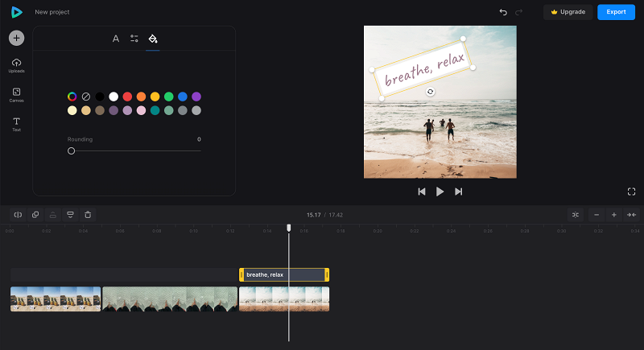The width and height of the screenshot is (644, 350).
Task: Delete the selected clip with trash icon
Action: [88, 215]
